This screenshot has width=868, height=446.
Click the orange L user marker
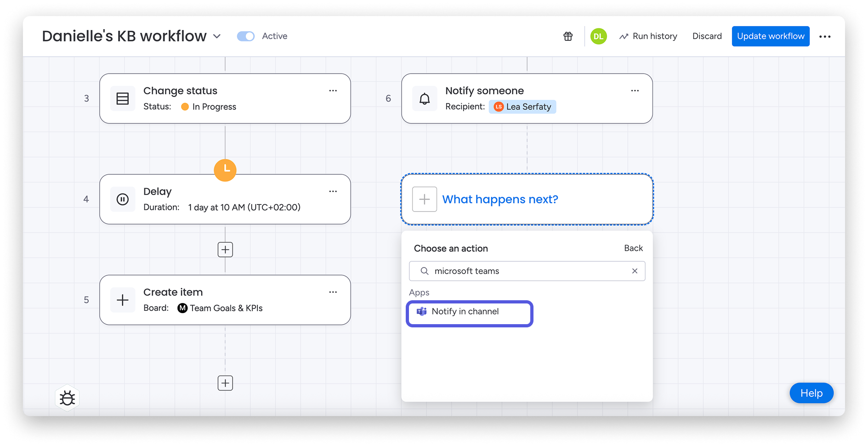(x=225, y=170)
